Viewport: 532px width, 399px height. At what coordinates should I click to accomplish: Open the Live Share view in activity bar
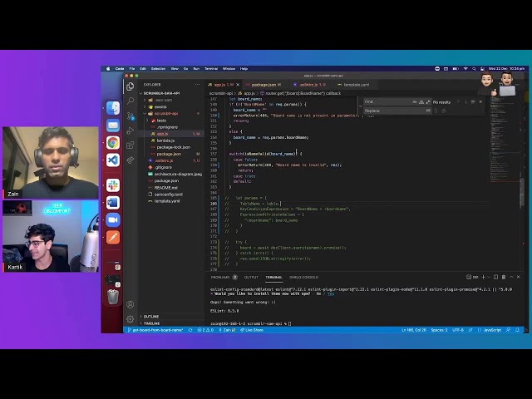(x=131, y=160)
